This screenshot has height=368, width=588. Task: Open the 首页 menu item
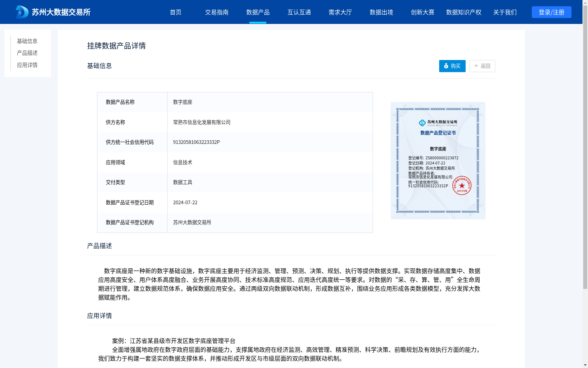(x=176, y=12)
